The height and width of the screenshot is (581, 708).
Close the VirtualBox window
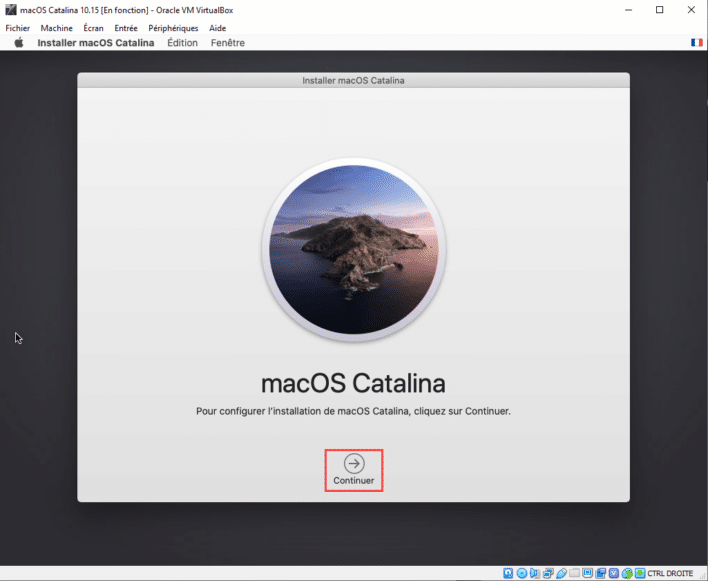click(x=691, y=10)
